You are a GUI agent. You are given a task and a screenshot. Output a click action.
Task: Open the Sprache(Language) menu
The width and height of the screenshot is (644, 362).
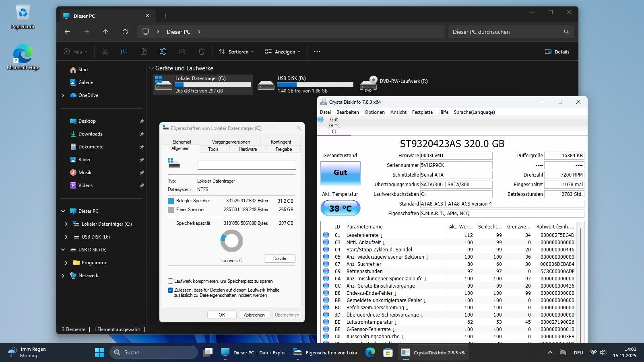click(474, 112)
